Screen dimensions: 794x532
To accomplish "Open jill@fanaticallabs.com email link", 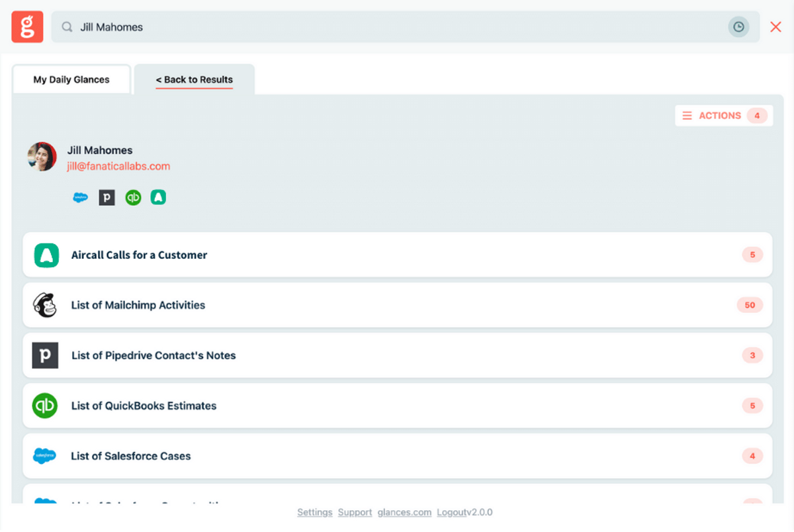I will (118, 166).
